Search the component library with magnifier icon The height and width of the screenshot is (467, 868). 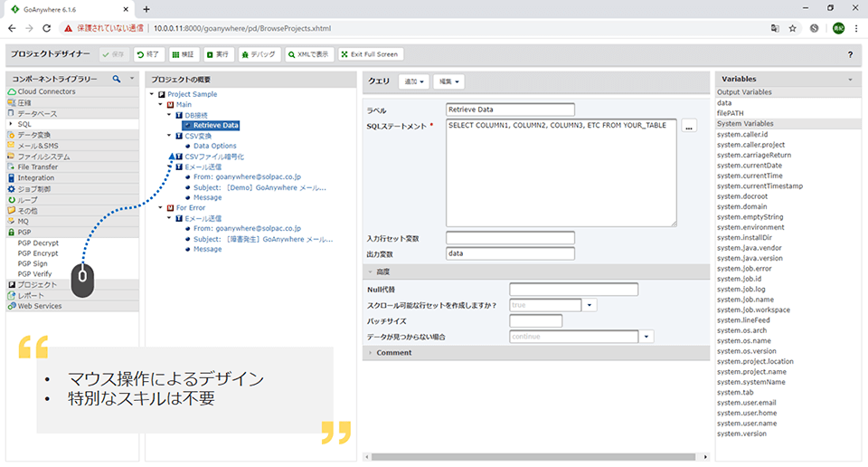117,80
